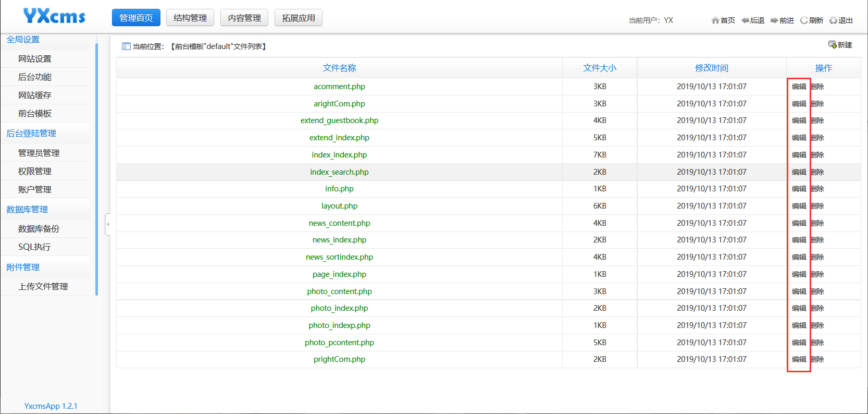Click the forward arrow icon (前进)

[x=774, y=20]
